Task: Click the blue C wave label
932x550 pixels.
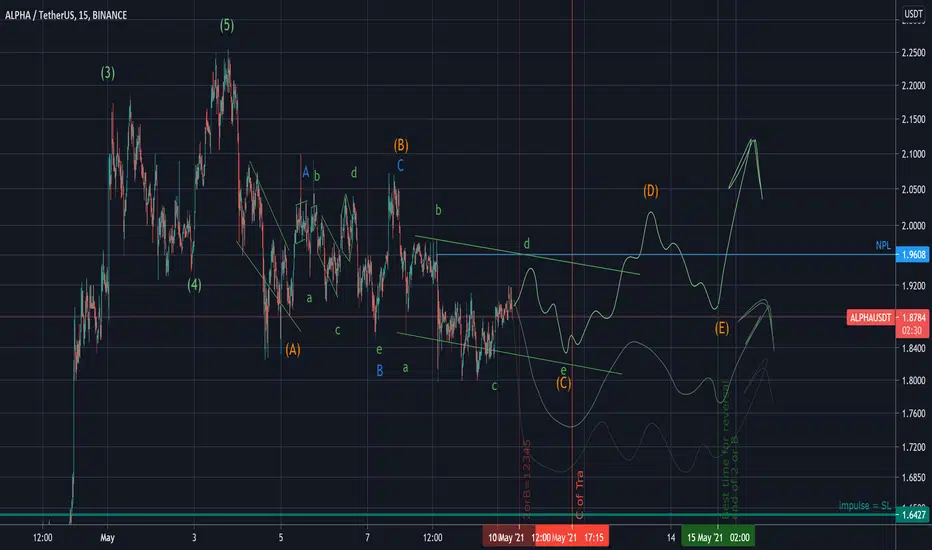Action: tap(400, 165)
